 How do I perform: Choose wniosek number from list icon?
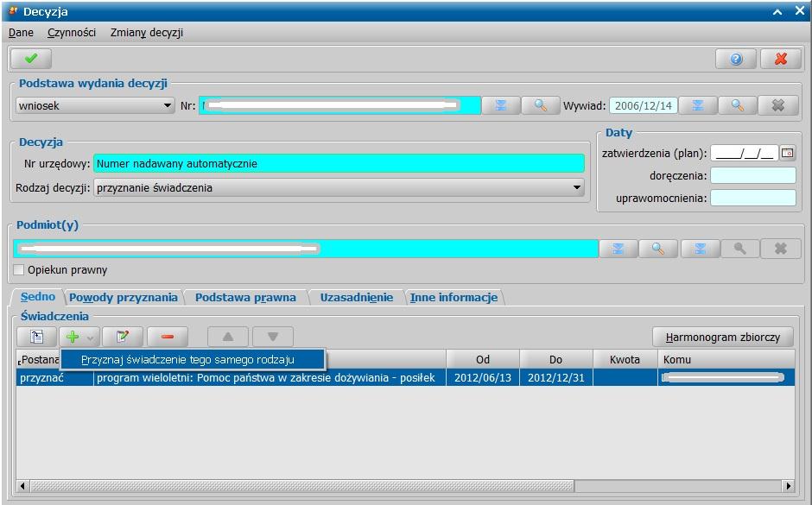tap(501, 105)
